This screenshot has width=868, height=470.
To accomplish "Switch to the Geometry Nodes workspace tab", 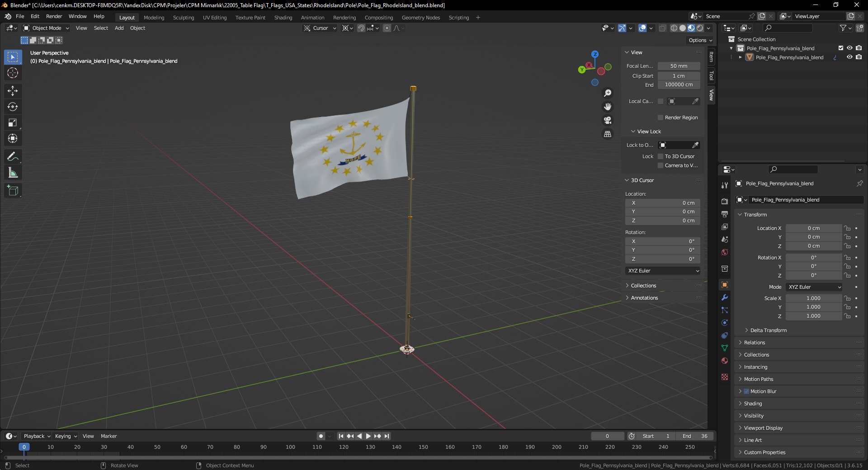I will (420, 18).
